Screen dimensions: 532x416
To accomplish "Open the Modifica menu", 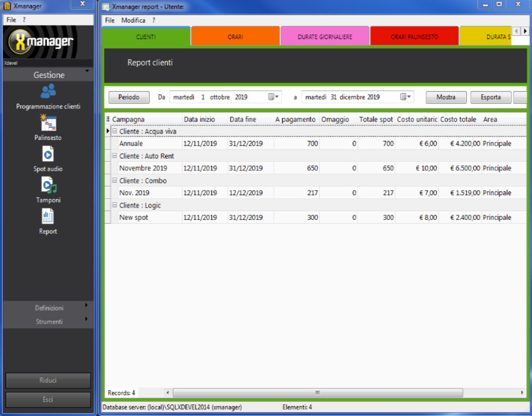I will tap(133, 20).
